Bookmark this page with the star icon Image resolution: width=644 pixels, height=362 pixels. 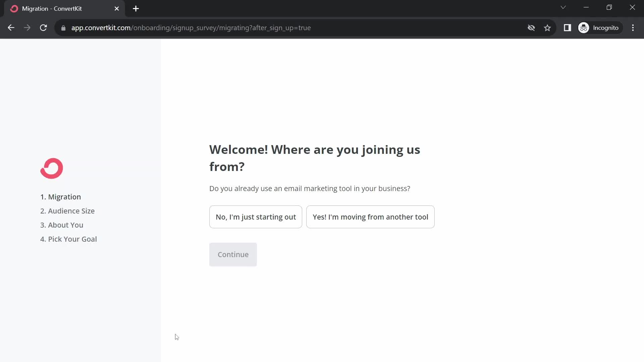point(547,28)
